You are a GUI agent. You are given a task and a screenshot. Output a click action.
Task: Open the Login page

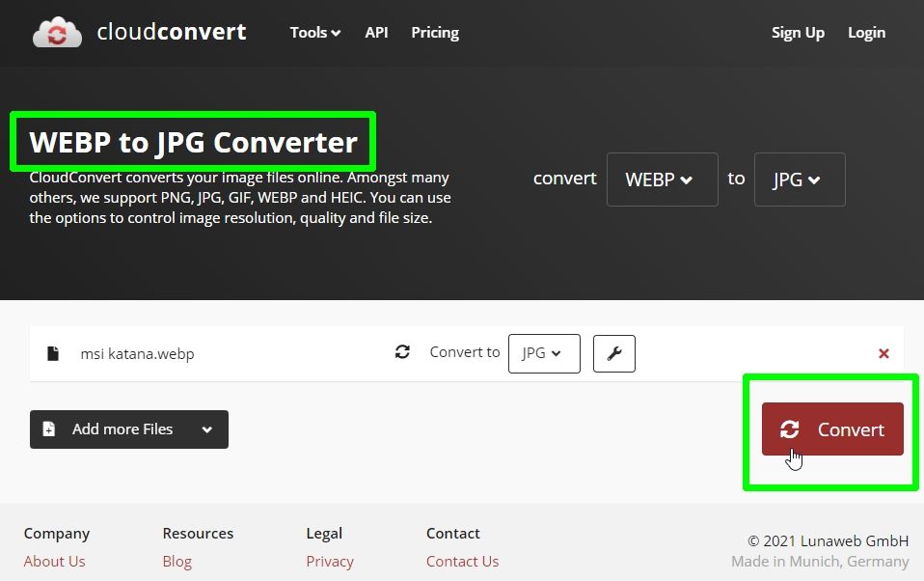866,32
